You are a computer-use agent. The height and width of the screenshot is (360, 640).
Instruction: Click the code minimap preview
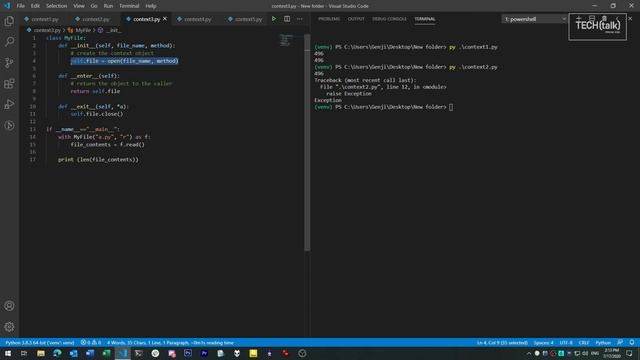click(286, 40)
